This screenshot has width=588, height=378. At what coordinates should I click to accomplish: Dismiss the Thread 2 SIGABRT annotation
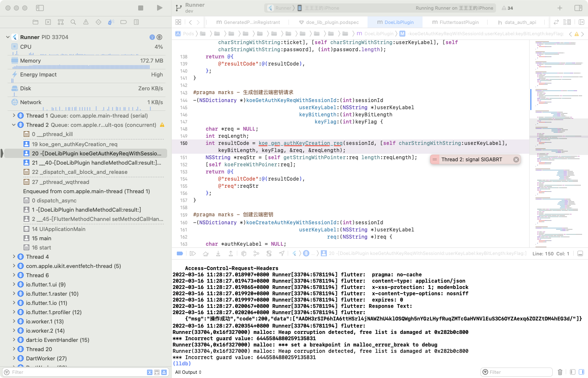click(516, 159)
